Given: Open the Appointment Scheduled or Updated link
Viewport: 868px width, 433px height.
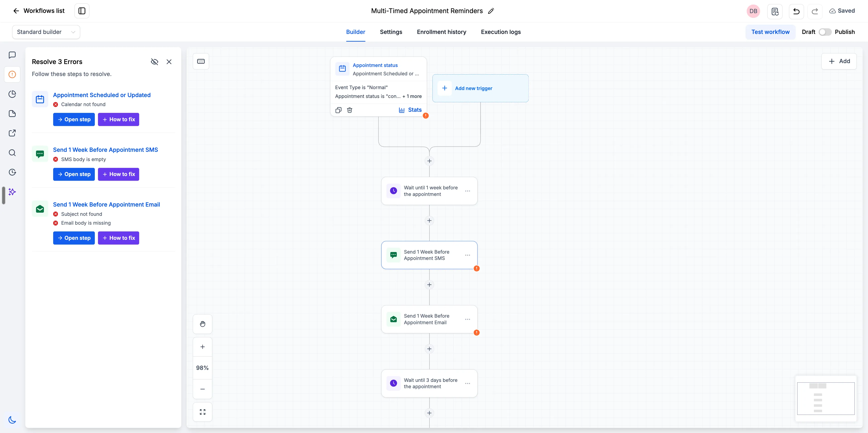Looking at the screenshot, I should pyautogui.click(x=102, y=95).
